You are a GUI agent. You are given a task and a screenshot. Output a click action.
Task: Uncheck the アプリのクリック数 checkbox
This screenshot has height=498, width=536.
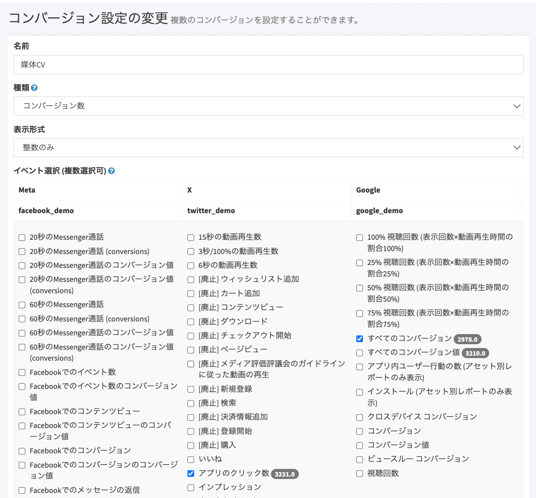point(191,473)
